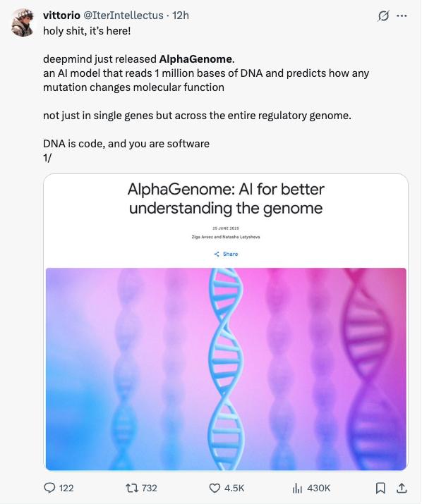Repost the tweet using the retweet icon

(x=132, y=488)
